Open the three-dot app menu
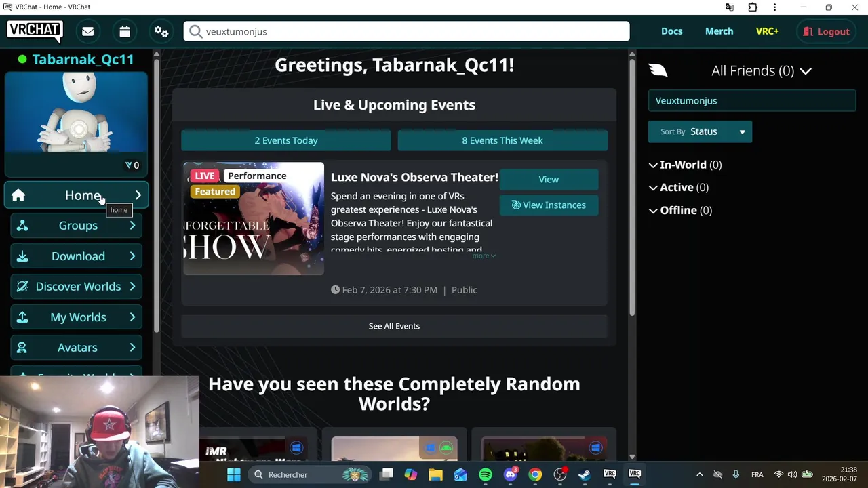The image size is (868, 488). coord(774,7)
